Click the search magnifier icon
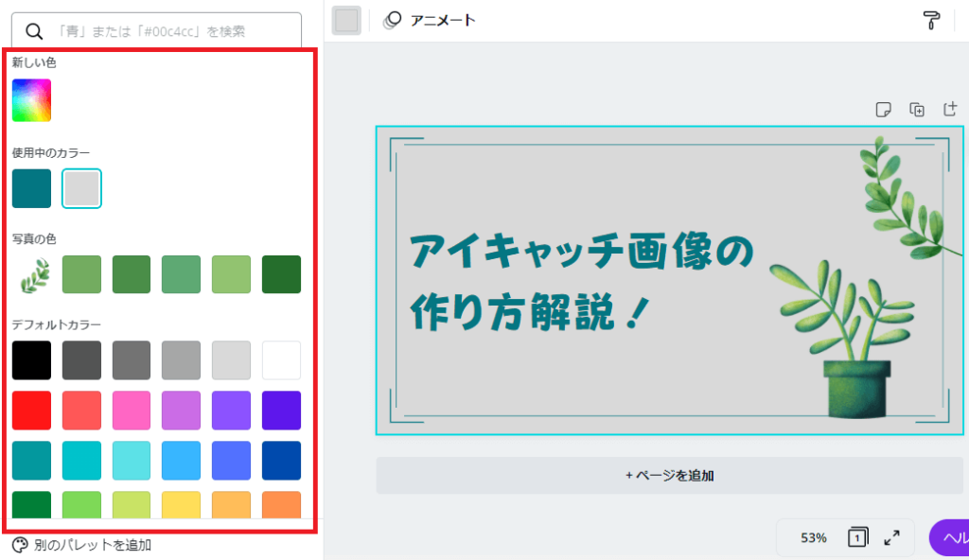969x560 pixels. pyautogui.click(x=34, y=31)
